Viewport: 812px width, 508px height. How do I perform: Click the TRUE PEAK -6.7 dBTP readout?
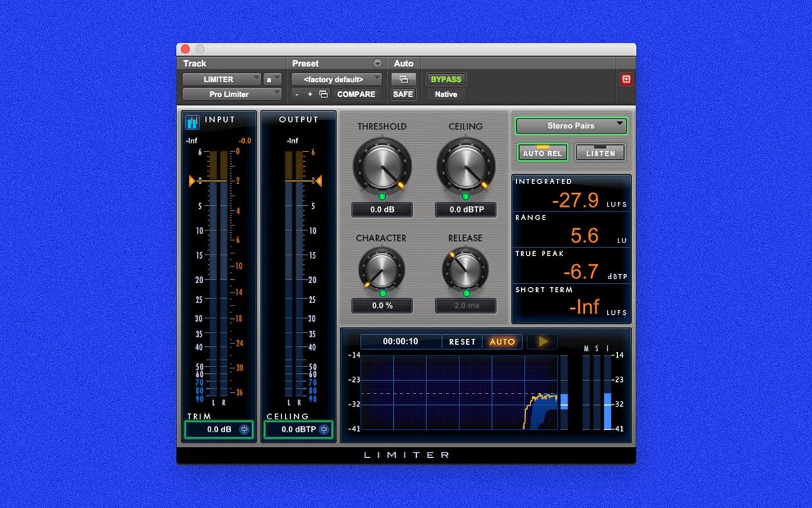(571, 266)
